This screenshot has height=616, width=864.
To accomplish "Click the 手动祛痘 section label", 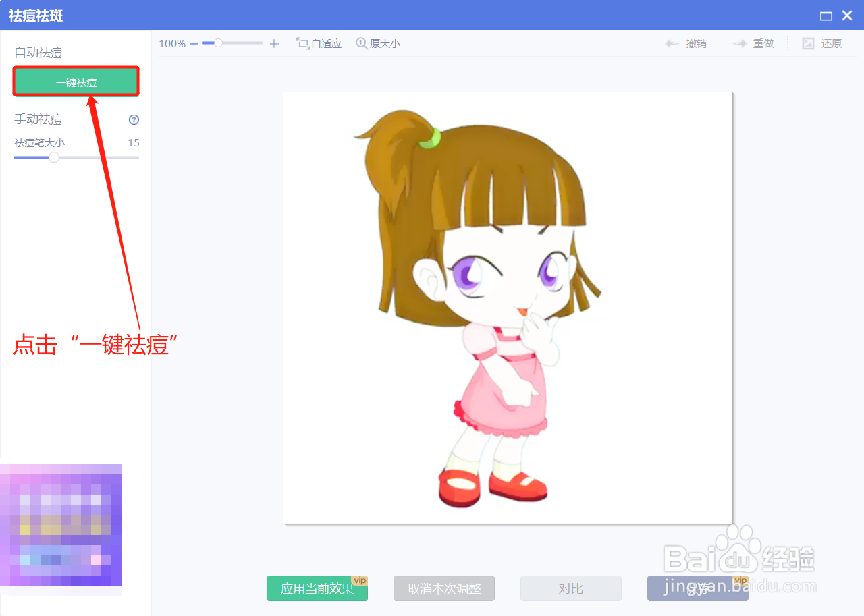I will click(x=38, y=119).
